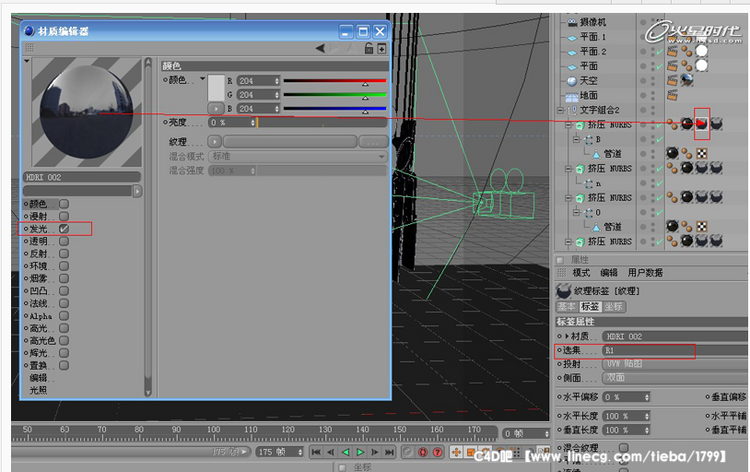Select the 摄像机 camera object icon

pos(572,22)
